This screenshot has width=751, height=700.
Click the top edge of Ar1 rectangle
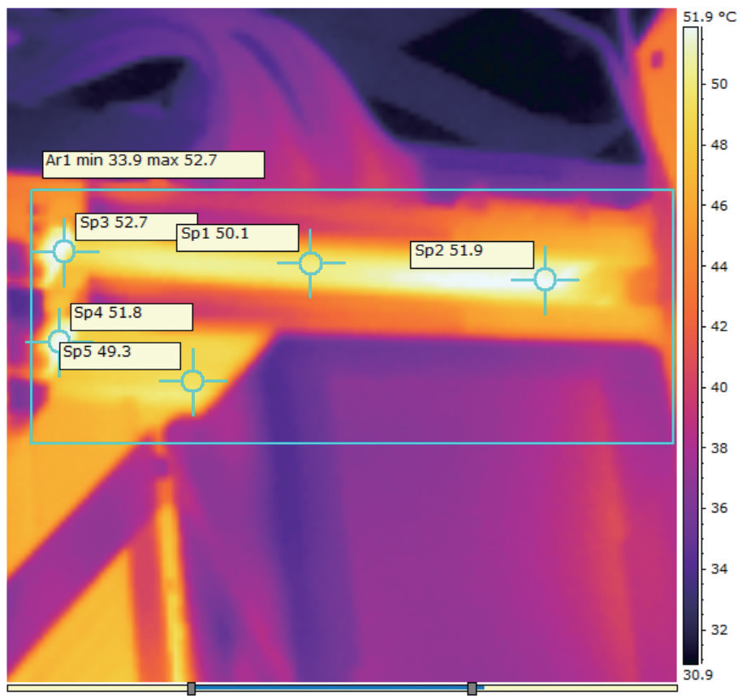[352, 190]
